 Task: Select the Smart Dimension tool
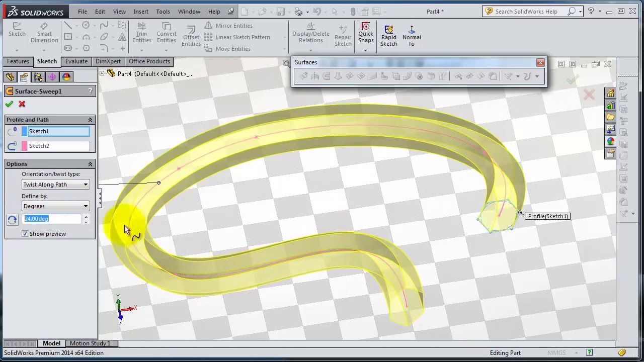(x=44, y=33)
